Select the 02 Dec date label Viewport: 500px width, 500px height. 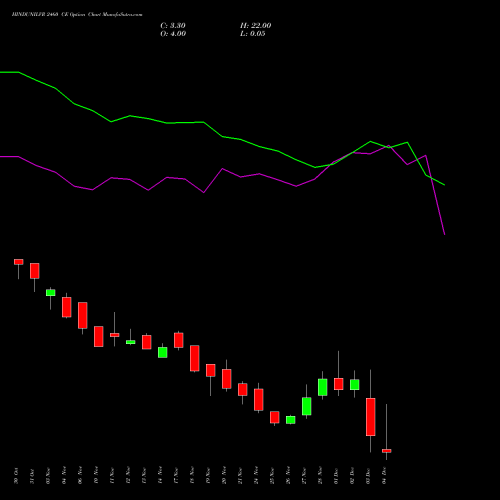coord(352,476)
